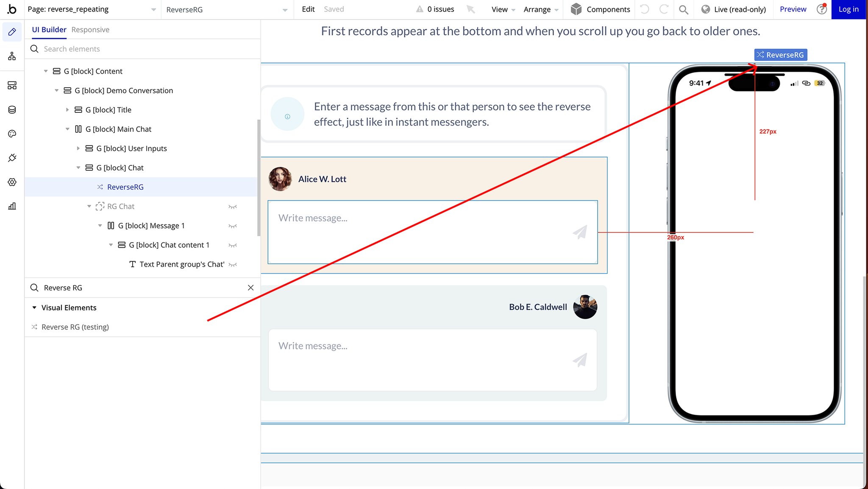Toggle visibility of RG Chat element
This screenshot has height=489, width=868.
[233, 207]
